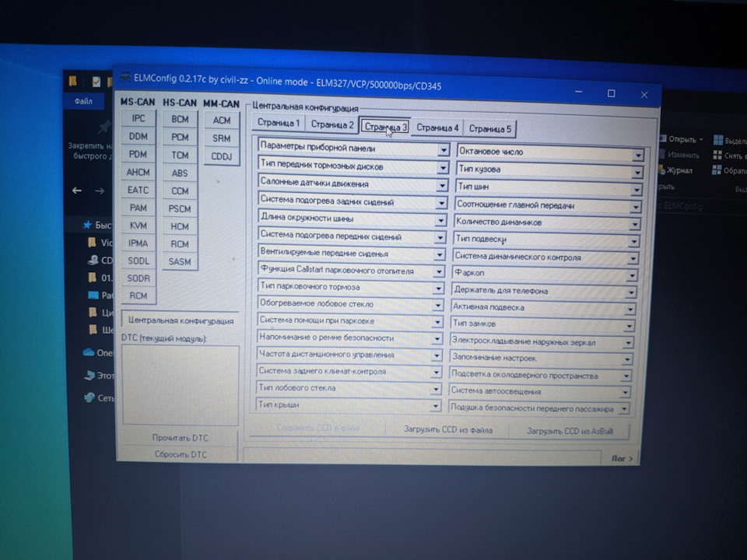747x560 pixels.
Task: Switch to Страница 1 tab
Action: click(x=279, y=123)
